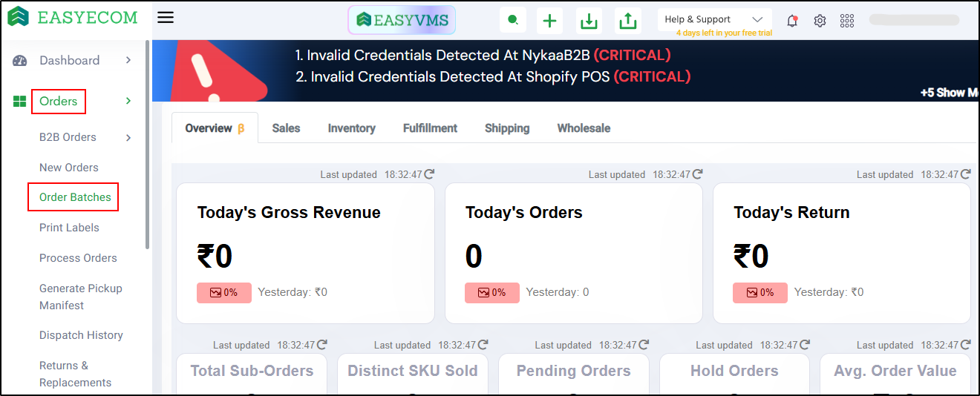Click the EasyEcom logo
The image size is (980, 396).
(x=72, y=17)
